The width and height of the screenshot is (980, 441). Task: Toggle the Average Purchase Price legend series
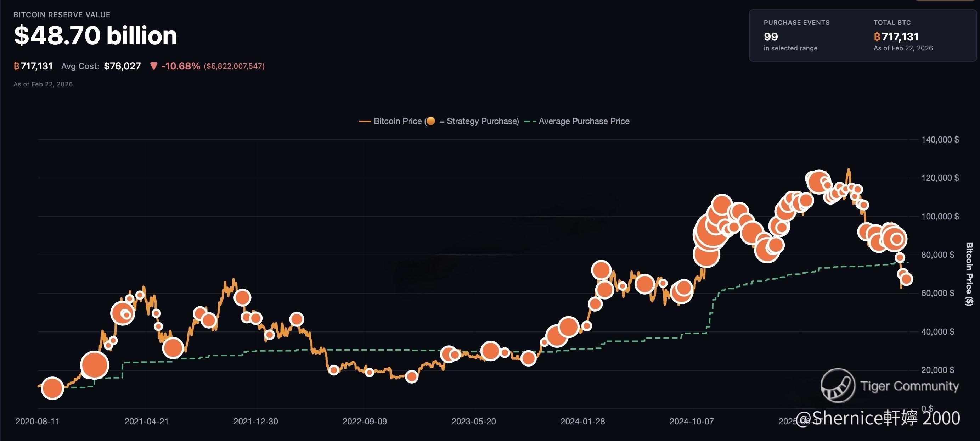pos(584,121)
